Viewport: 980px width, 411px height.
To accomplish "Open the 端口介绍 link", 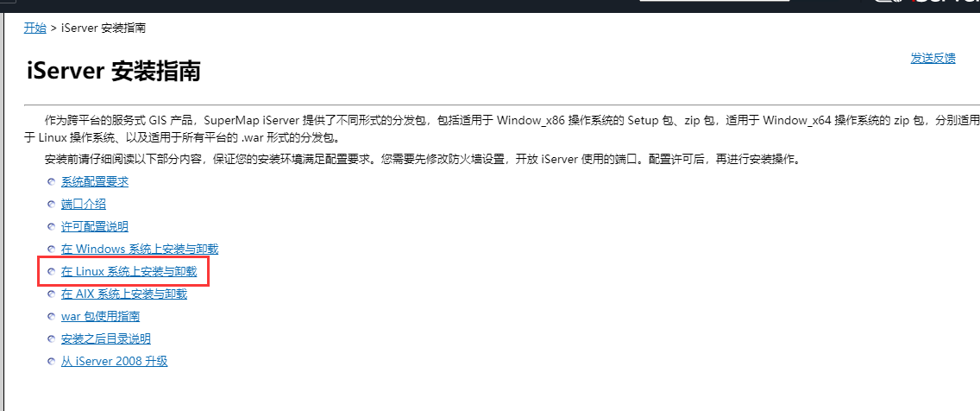I will coord(84,204).
